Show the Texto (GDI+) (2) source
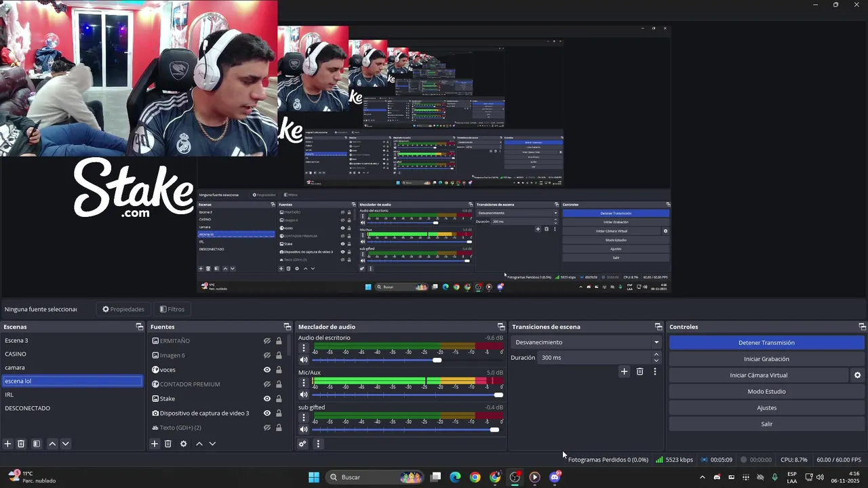Viewport: 868px width, 488px height. [x=267, y=428]
